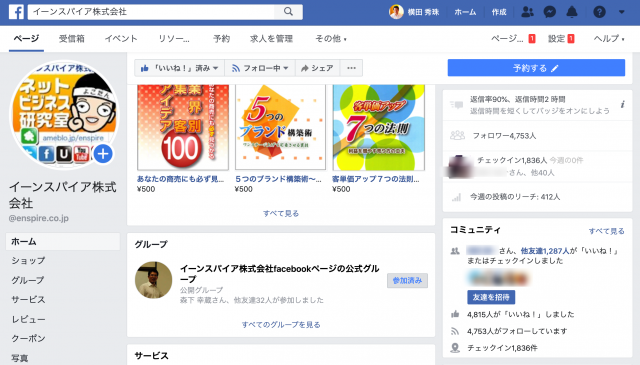Select ホーム in the left sidebar
The width and height of the screenshot is (640, 365).
click(63, 241)
